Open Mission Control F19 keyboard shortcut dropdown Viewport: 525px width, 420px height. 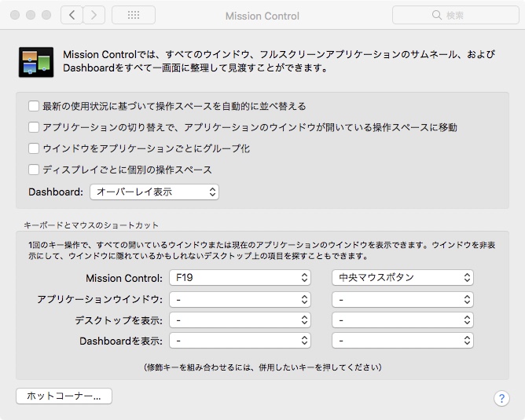click(240, 278)
